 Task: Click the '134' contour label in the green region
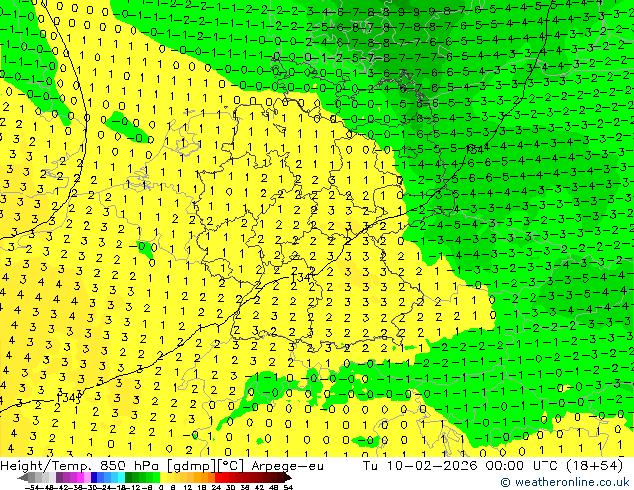point(475,150)
